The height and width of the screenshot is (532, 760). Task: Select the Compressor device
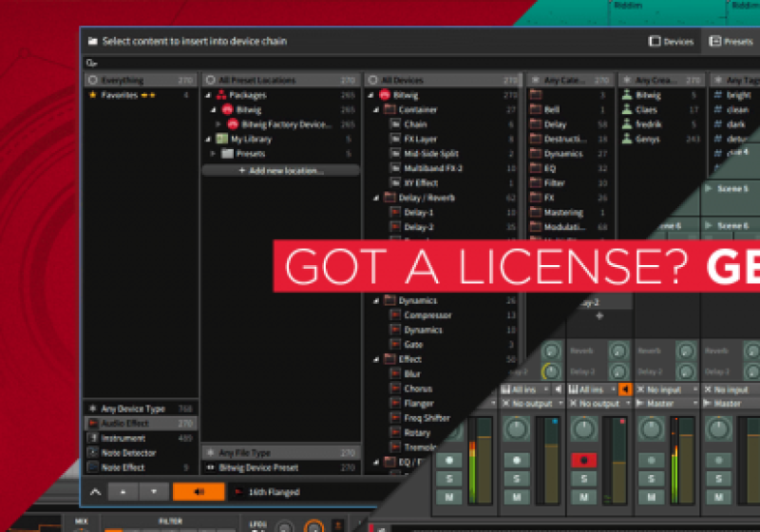pos(427,315)
